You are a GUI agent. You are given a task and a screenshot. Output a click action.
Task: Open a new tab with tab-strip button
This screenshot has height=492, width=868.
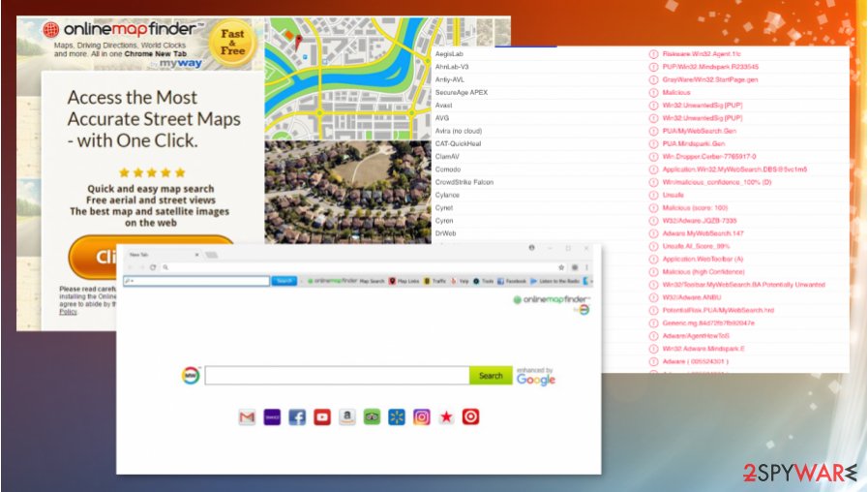[211, 255]
